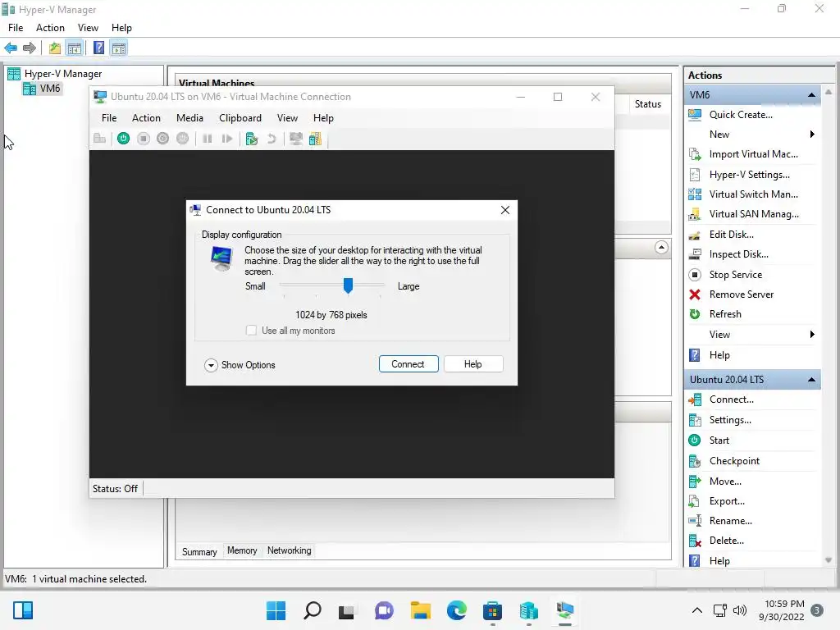Open Virtual SAN Manager action

click(754, 214)
